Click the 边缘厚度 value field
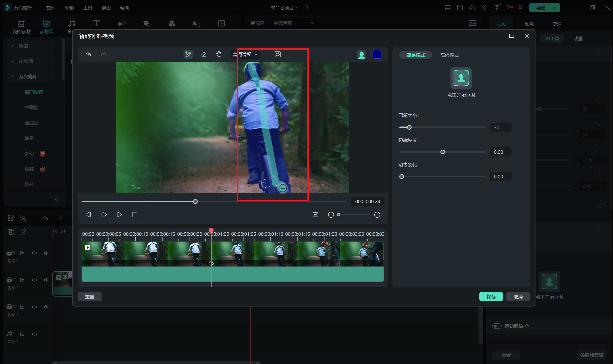 click(501, 152)
